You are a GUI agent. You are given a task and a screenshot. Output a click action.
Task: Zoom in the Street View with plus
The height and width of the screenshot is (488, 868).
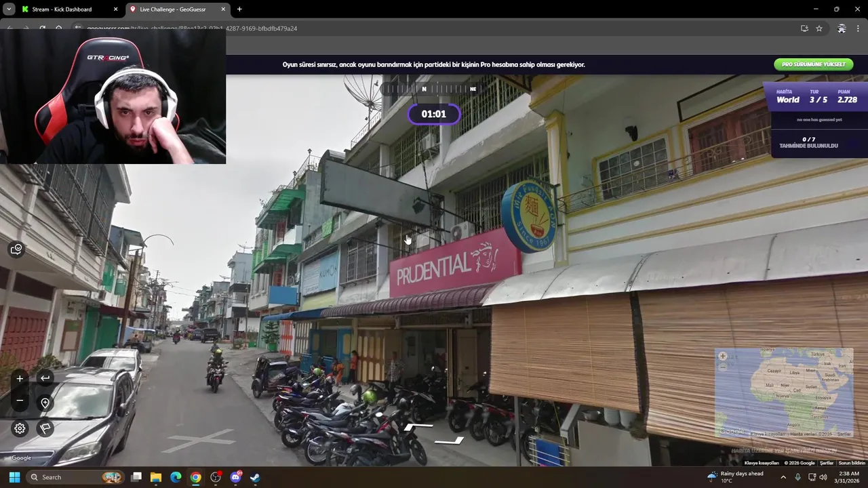click(x=20, y=378)
